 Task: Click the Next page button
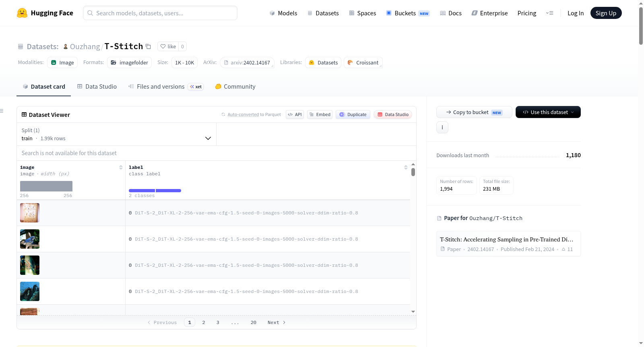pos(277,322)
